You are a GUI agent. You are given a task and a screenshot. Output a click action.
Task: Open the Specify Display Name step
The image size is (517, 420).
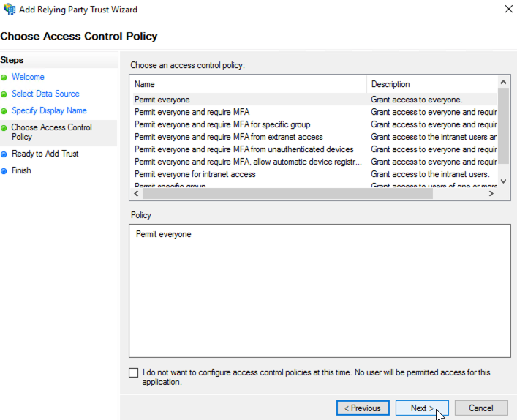click(49, 110)
